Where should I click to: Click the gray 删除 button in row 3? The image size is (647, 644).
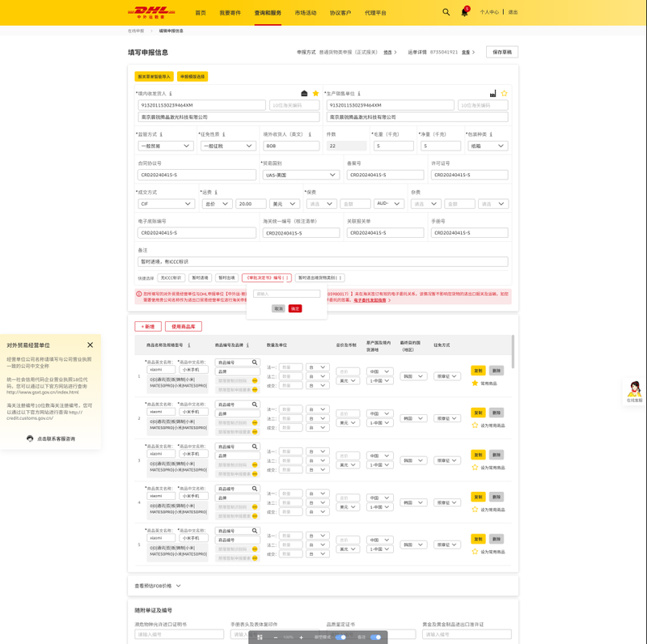point(497,455)
